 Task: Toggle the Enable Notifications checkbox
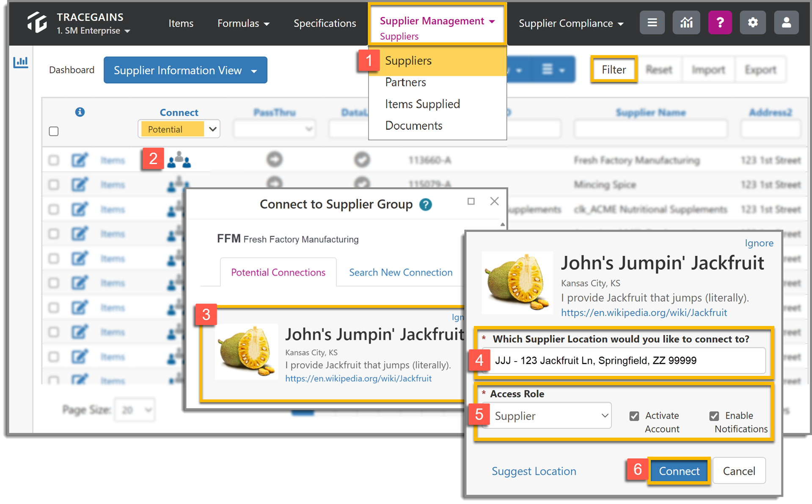[714, 416]
